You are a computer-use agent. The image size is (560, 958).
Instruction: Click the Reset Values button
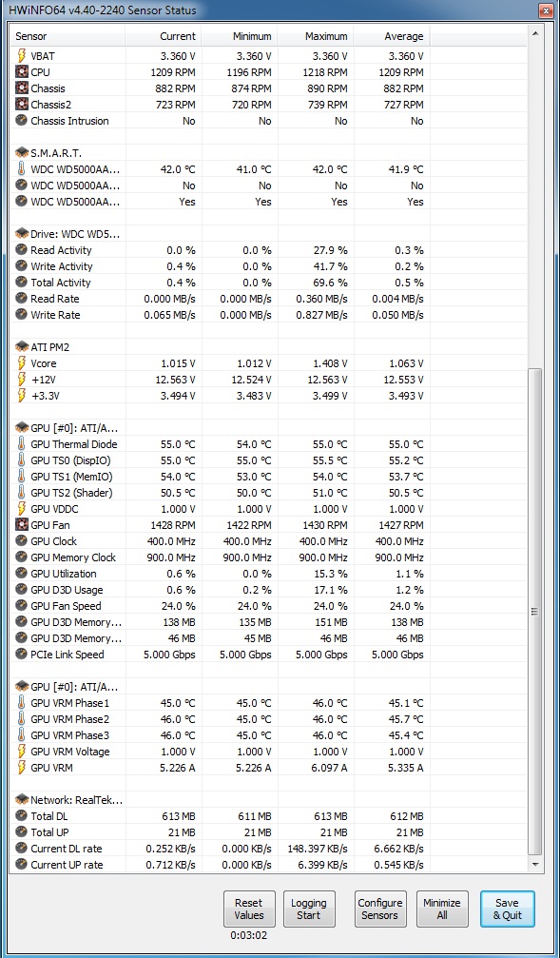click(249, 909)
